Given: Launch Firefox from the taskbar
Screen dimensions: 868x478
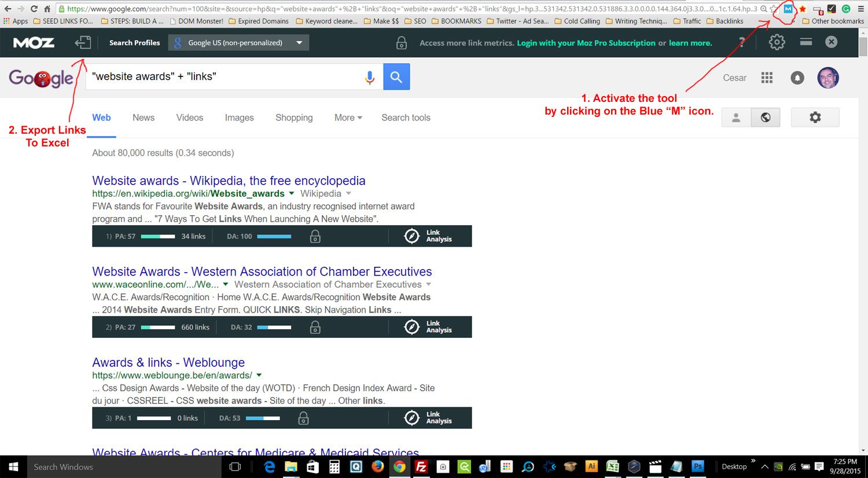Looking at the screenshot, I should point(378,466).
